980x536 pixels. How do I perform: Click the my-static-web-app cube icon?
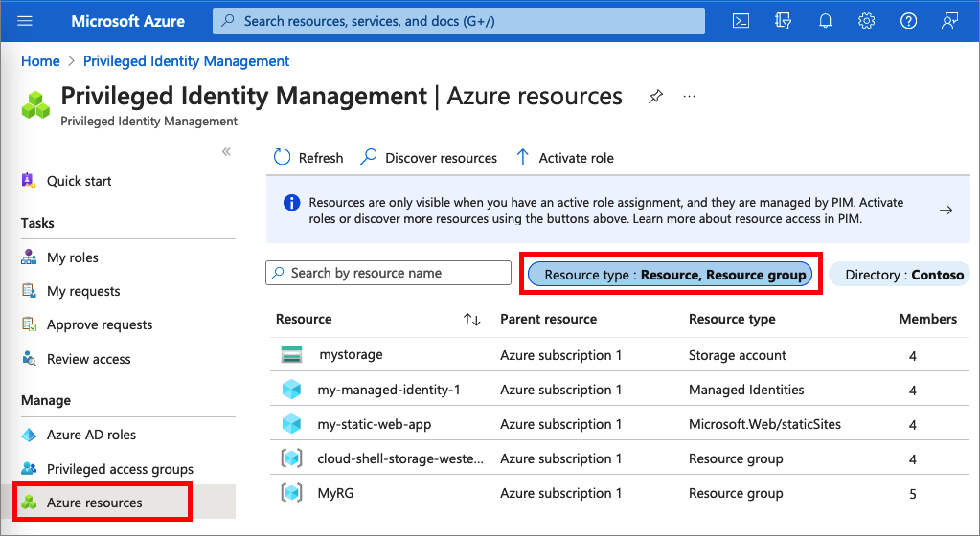click(x=291, y=424)
